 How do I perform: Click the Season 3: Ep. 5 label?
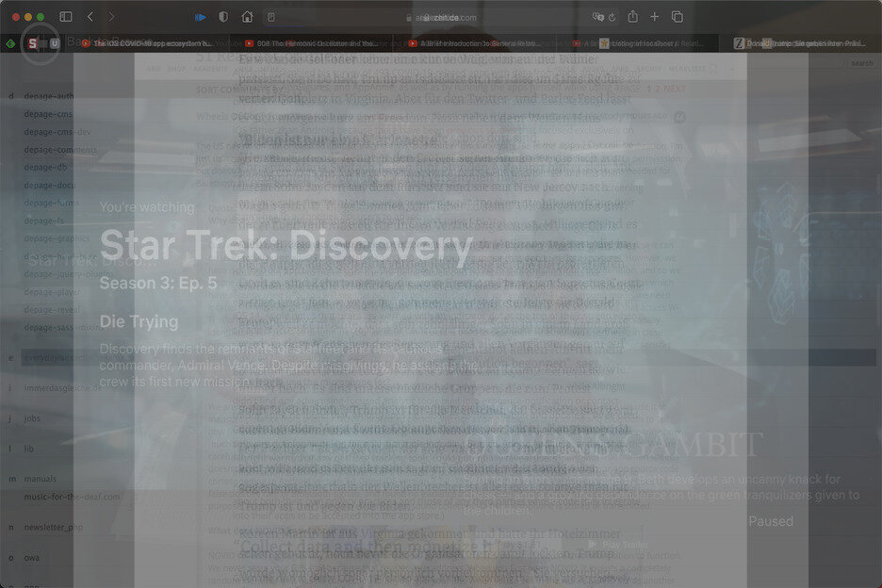158,283
